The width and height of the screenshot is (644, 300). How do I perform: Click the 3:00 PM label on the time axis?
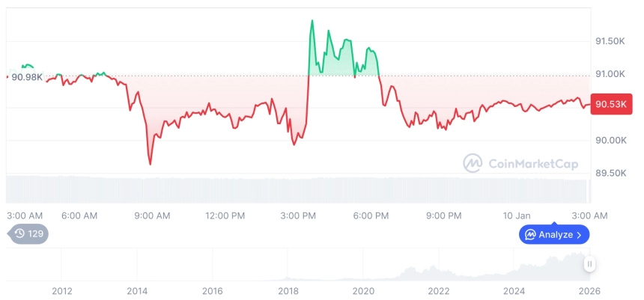(298, 215)
